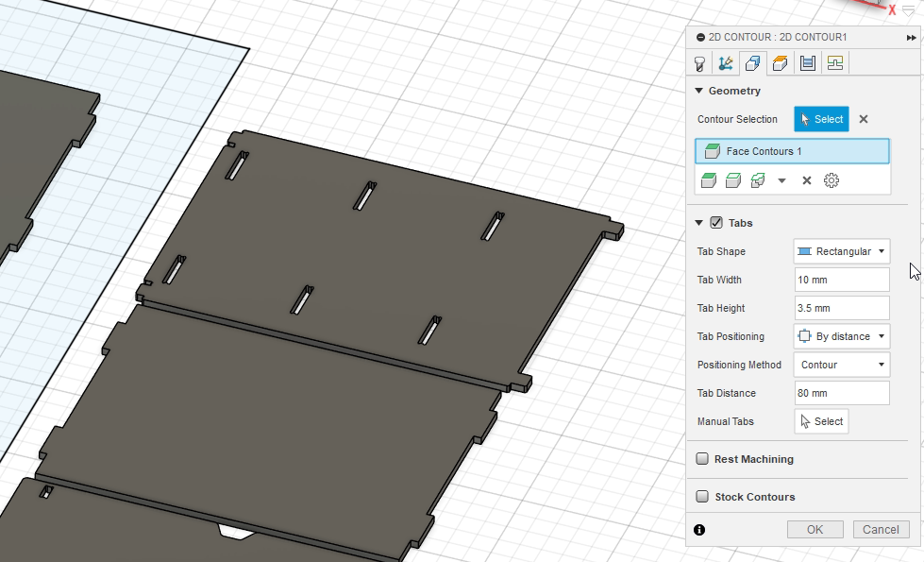Choose the first face contour mode icon

[708, 180]
